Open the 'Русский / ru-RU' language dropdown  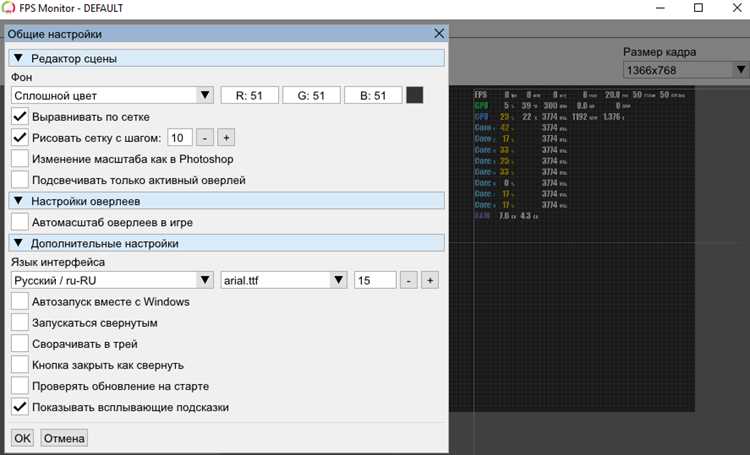coord(112,280)
